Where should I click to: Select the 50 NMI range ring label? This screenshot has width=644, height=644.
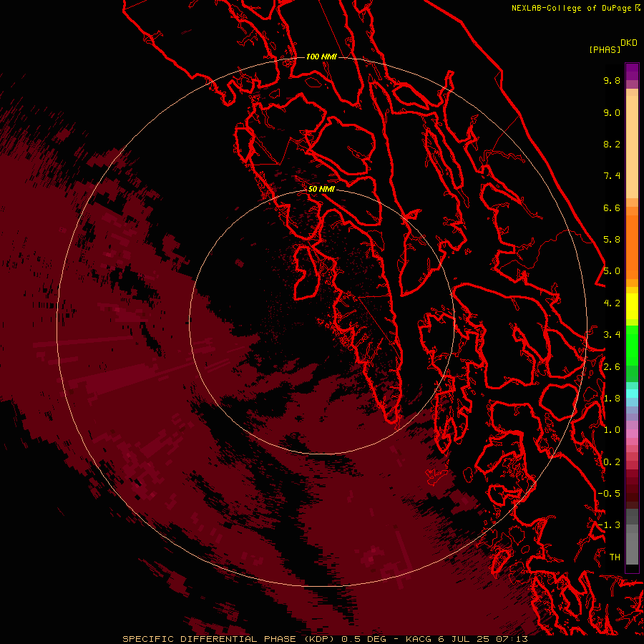coord(321,189)
